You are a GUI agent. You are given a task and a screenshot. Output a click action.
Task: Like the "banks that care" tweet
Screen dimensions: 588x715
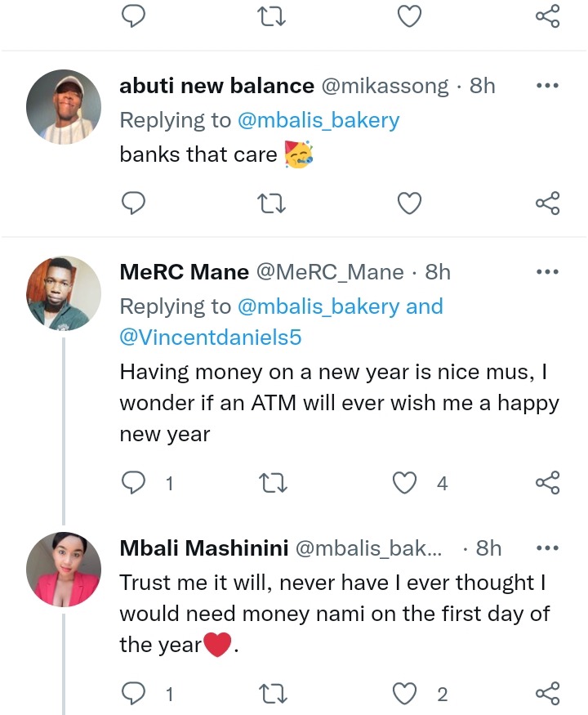pyautogui.click(x=408, y=203)
